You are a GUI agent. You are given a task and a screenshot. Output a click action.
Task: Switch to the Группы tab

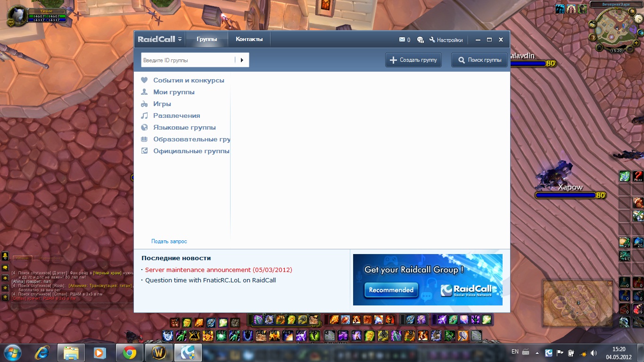click(x=207, y=39)
